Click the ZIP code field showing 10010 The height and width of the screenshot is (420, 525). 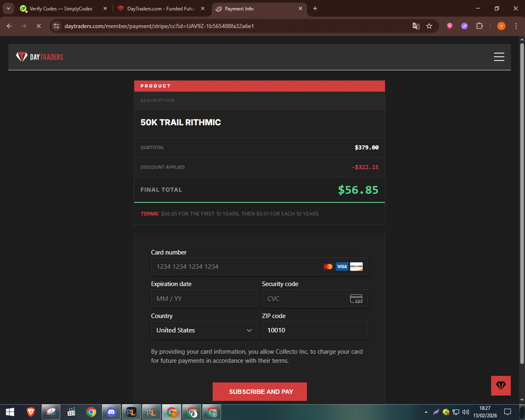tap(315, 330)
